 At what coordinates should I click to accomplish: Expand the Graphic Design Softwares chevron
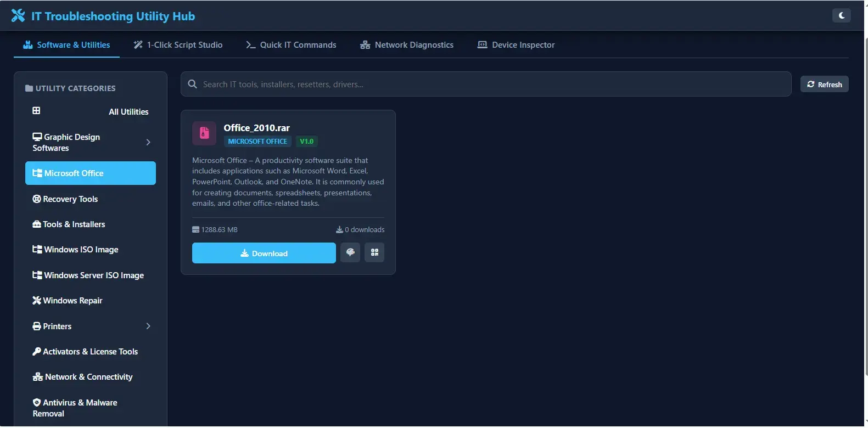[148, 142]
